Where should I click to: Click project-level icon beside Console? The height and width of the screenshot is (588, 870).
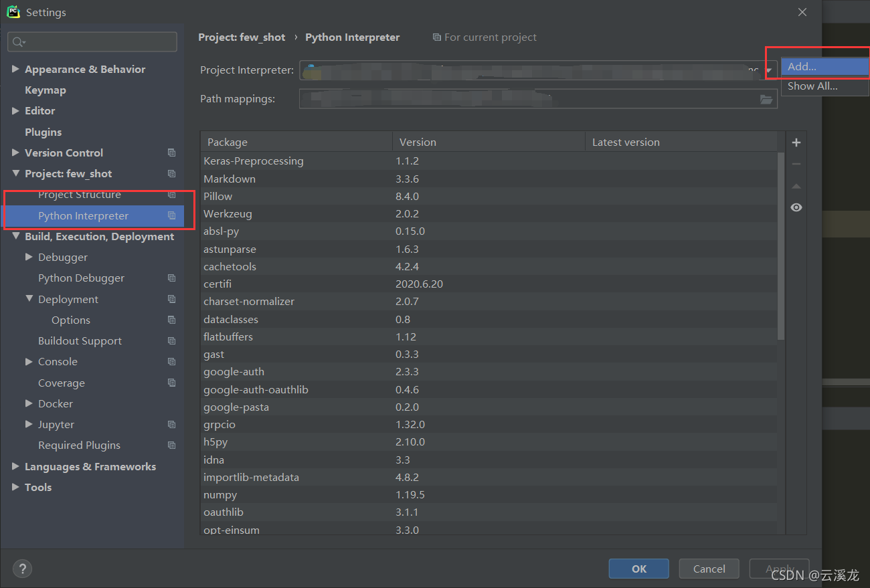click(x=171, y=361)
